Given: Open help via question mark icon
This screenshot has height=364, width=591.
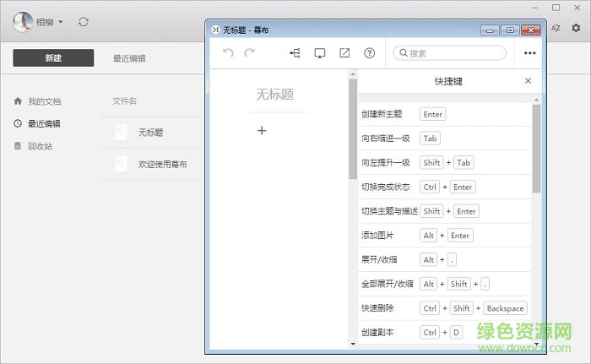Looking at the screenshot, I should [369, 53].
